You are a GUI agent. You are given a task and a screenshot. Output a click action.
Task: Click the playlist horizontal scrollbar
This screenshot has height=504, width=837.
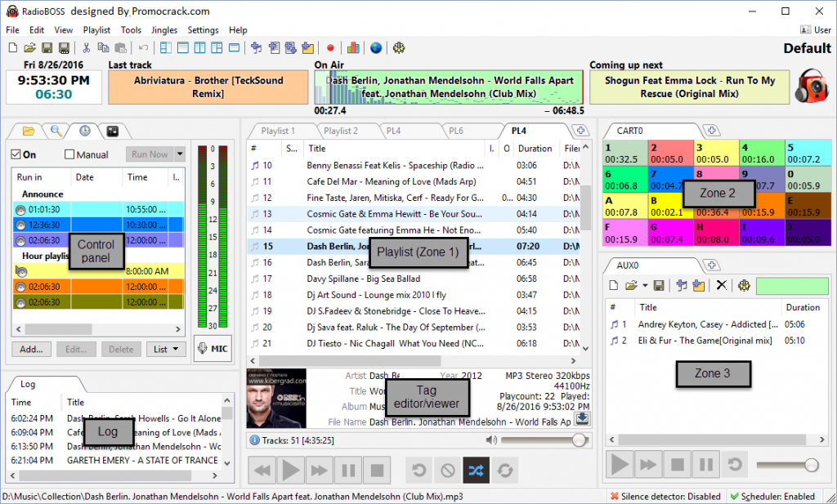coord(413,360)
